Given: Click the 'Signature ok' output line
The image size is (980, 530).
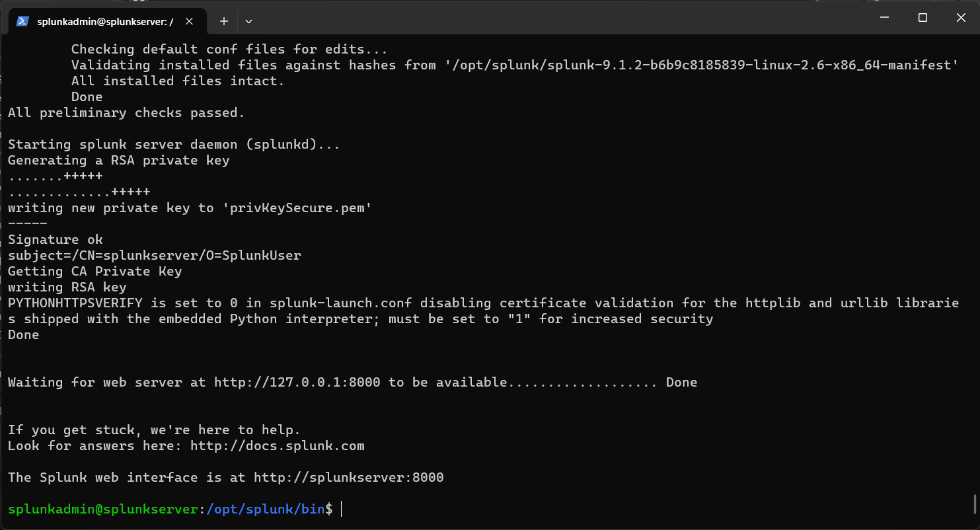Looking at the screenshot, I should point(56,240).
